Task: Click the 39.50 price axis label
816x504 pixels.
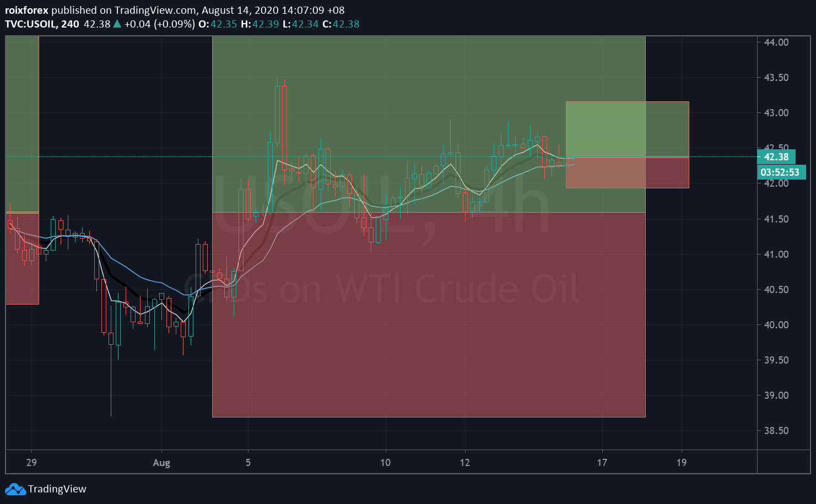Action: (776, 360)
